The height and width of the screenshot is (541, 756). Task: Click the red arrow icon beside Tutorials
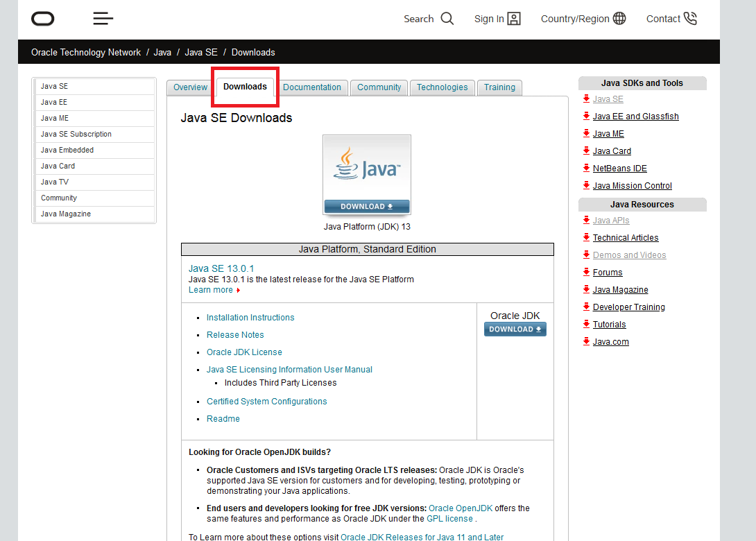click(586, 324)
